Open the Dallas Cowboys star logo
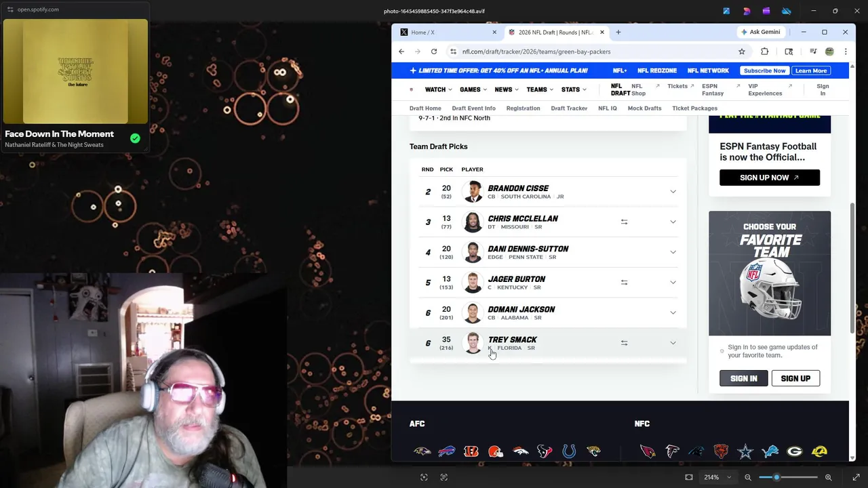This screenshot has width=868, height=488. click(745, 451)
